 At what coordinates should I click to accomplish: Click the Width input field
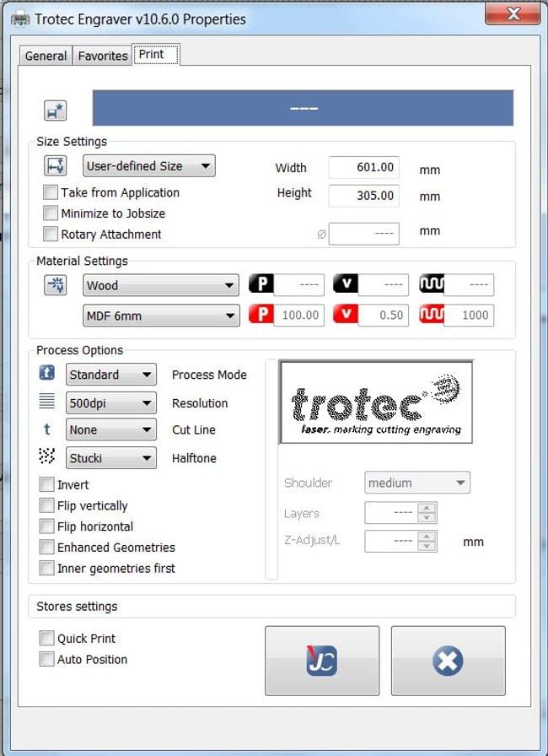click(364, 167)
